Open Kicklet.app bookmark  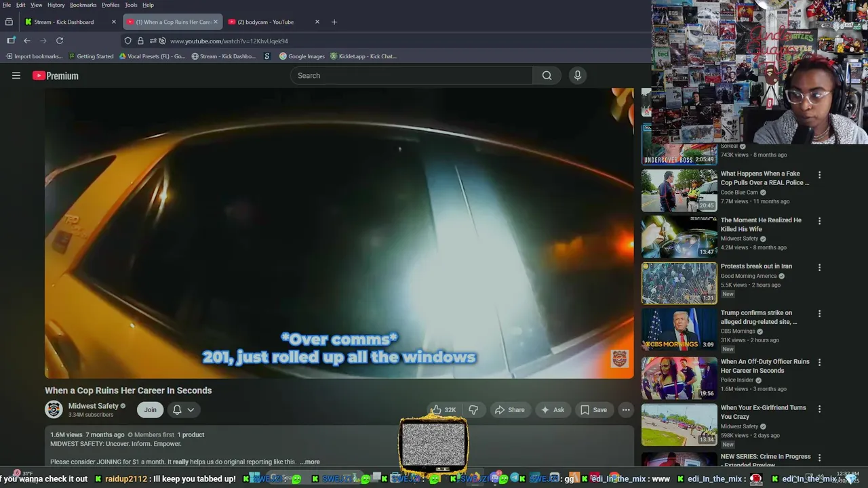tap(363, 56)
